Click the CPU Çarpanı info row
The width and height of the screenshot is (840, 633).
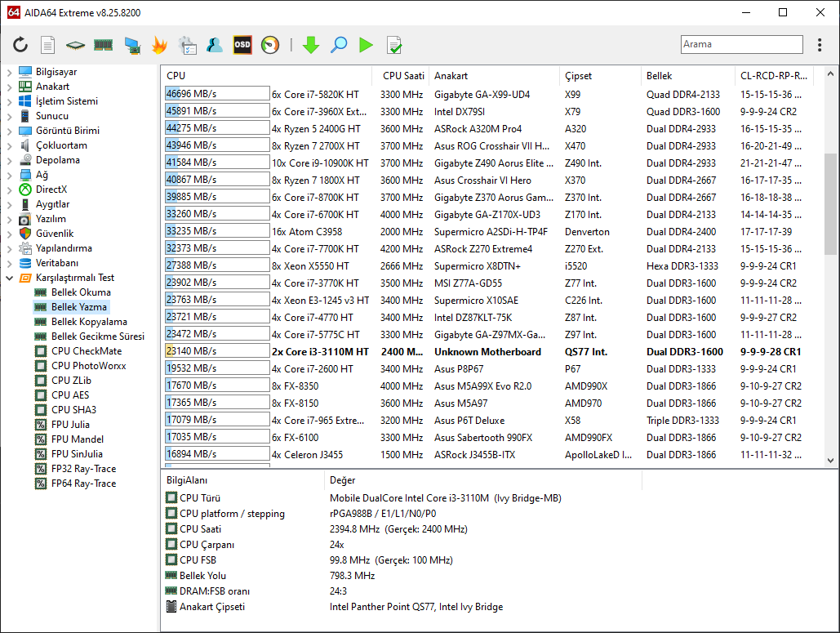(x=402, y=545)
